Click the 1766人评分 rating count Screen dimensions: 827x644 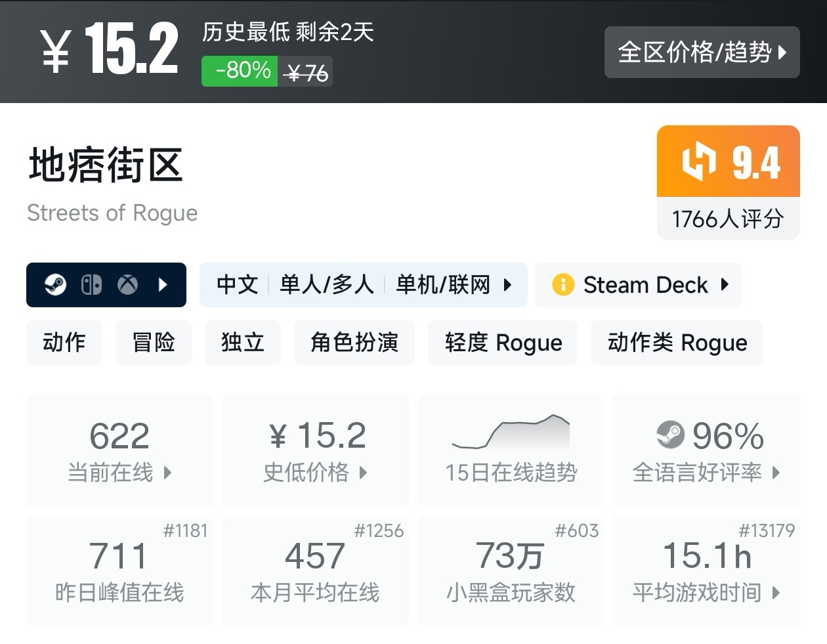tap(728, 219)
